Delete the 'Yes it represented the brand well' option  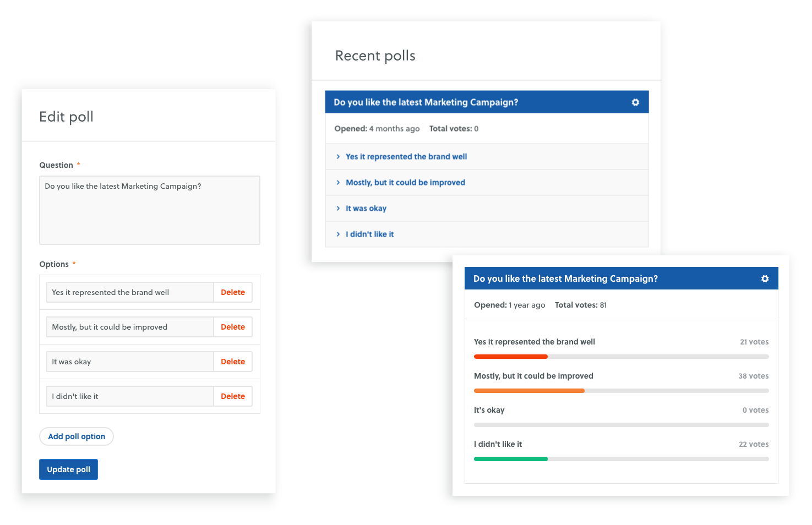tap(233, 293)
